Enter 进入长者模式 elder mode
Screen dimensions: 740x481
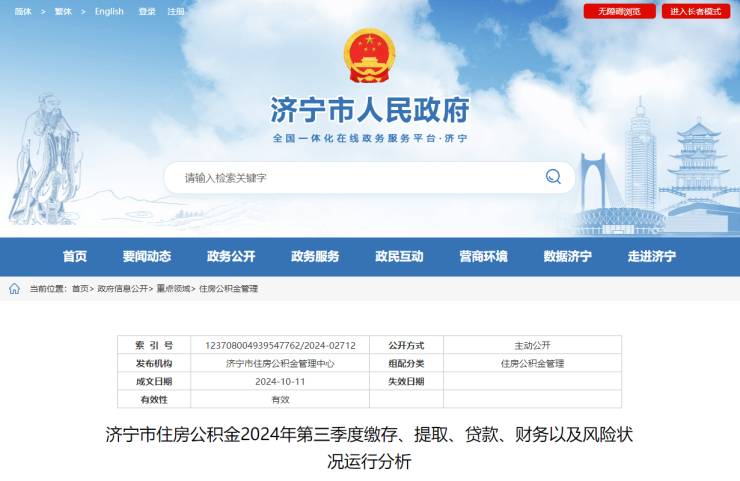(x=695, y=12)
